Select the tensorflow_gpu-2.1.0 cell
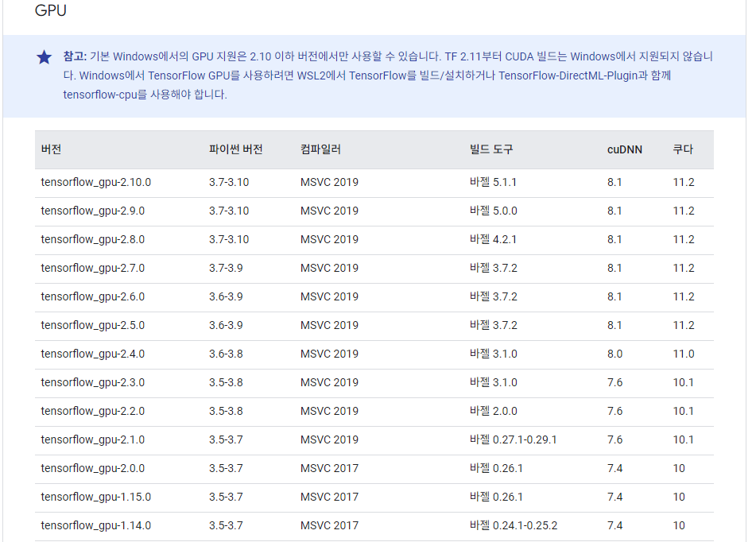The width and height of the screenshot is (756, 542). point(92,439)
